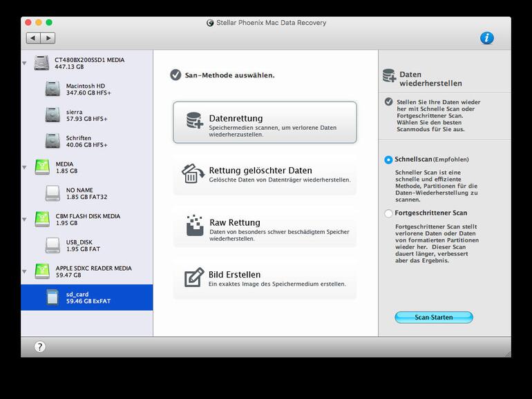Image resolution: width=532 pixels, height=399 pixels.
Task: Click the sierra volume icon
Action: coord(53,115)
